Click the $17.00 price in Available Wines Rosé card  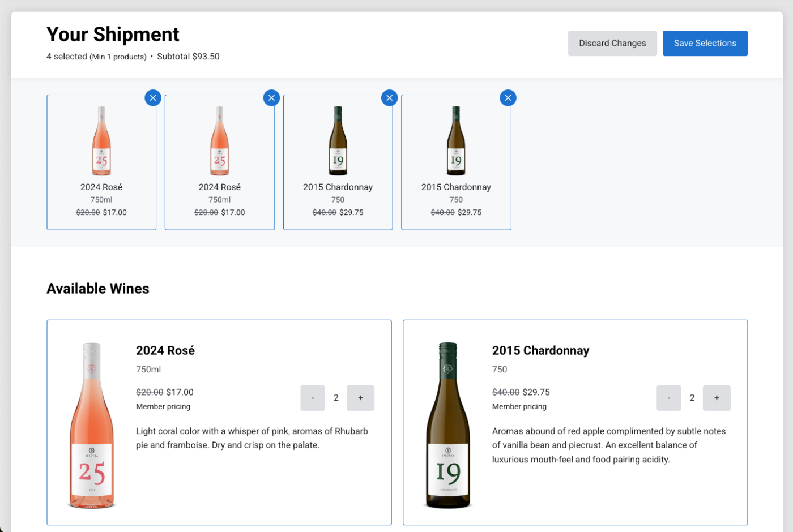point(180,392)
